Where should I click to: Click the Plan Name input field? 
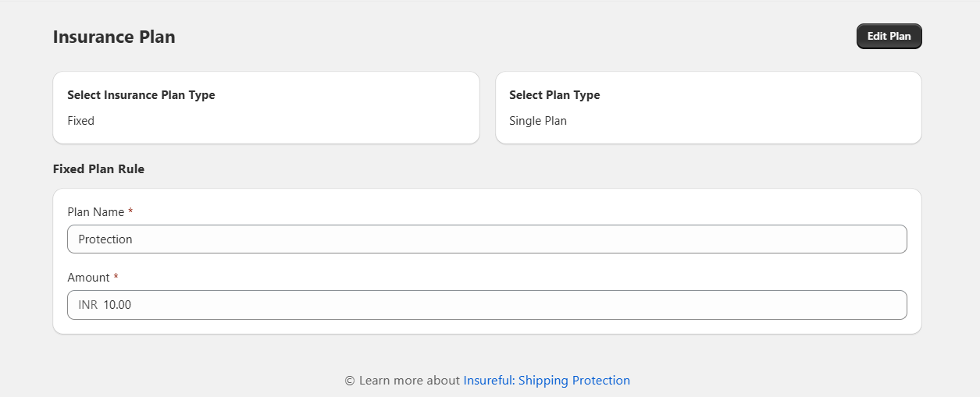coord(486,239)
